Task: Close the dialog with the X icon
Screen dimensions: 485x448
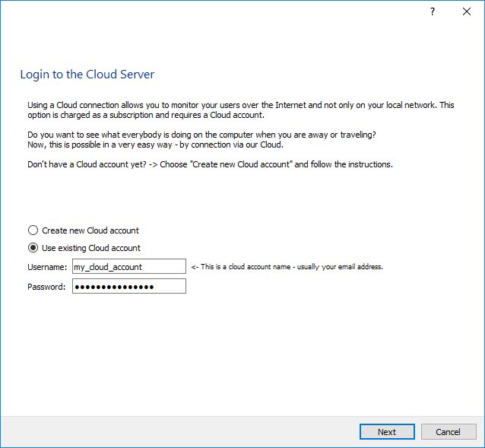Action: click(466, 12)
